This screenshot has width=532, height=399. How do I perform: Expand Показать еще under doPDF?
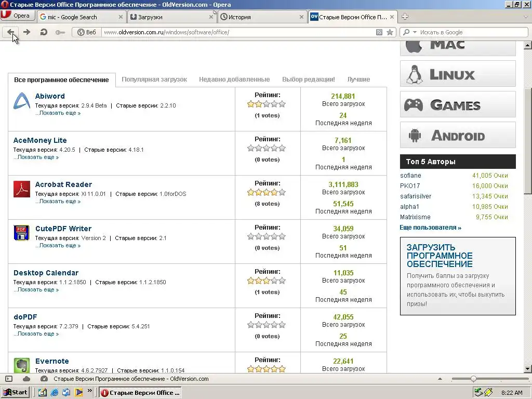(x=36, y=334)
